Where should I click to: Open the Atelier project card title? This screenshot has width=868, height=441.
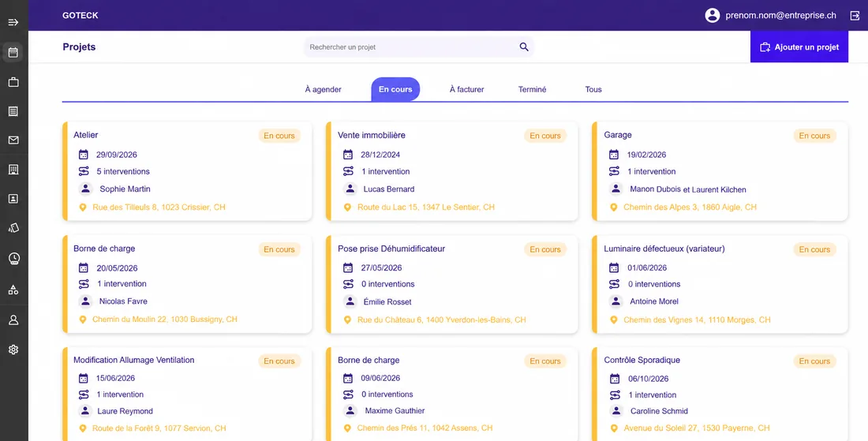point(86,135)
